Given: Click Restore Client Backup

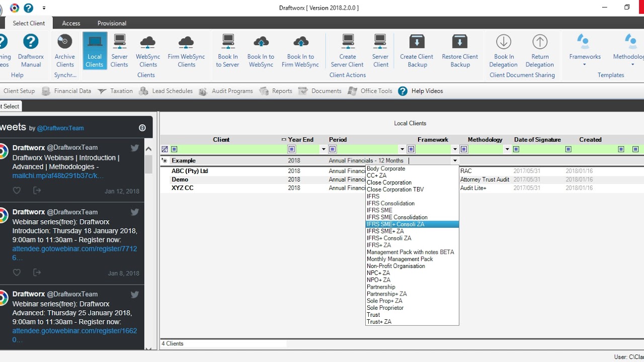Looking at the screenshot, I should [x=460, y=50].
